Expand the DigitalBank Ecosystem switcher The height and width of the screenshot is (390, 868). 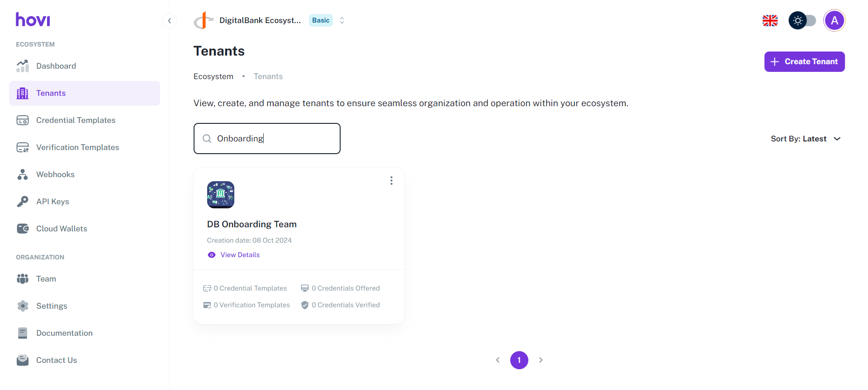342,20
